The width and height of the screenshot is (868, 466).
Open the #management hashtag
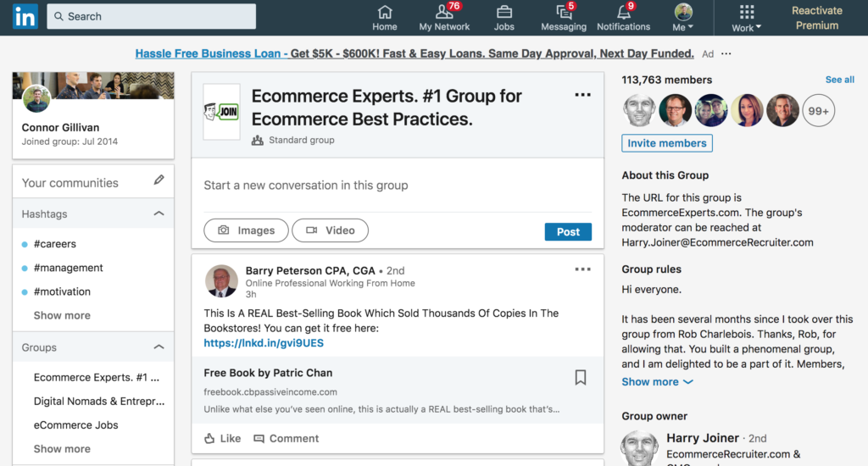pyautogui.click(x=68, y=268)
